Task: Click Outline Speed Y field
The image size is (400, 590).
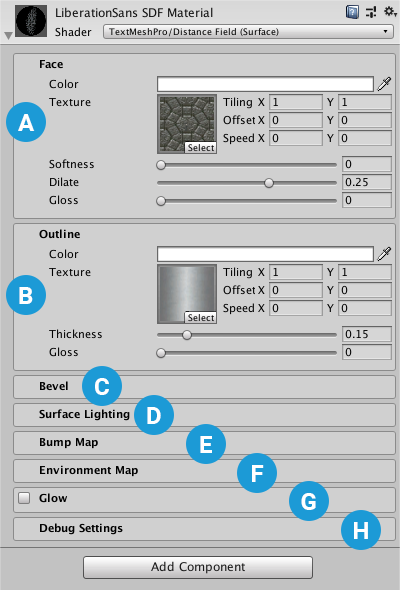Action: coord(365,308)
